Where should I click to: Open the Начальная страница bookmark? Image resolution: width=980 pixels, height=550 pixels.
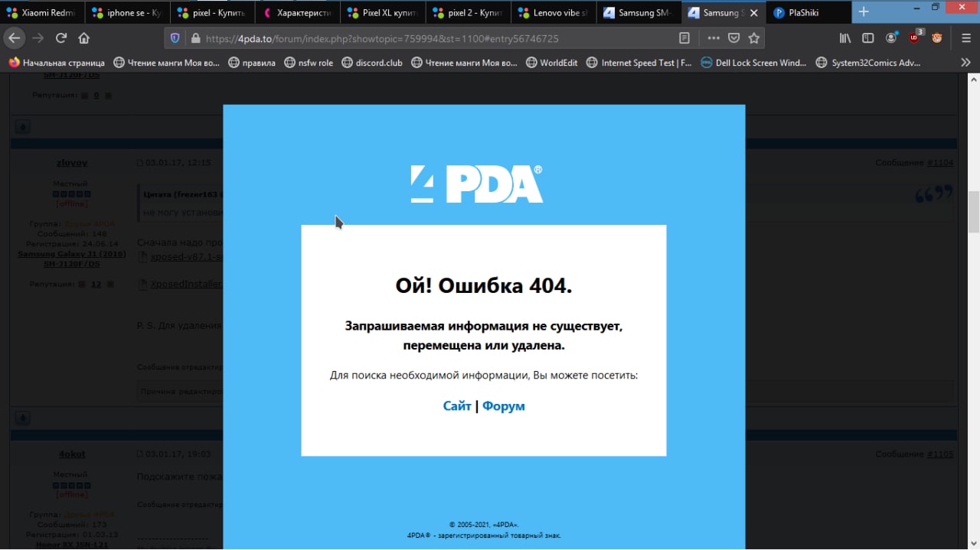[57, 63]
